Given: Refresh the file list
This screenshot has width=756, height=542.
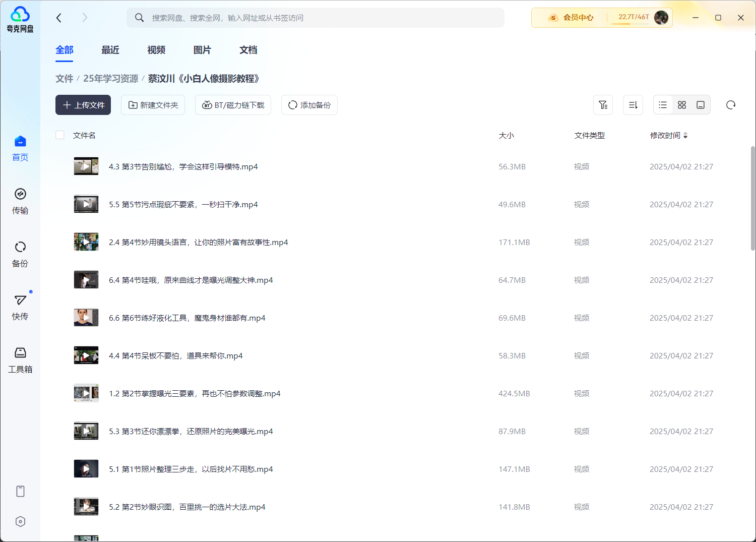Looking at the screenshot, I should click(x=731, y=105).
